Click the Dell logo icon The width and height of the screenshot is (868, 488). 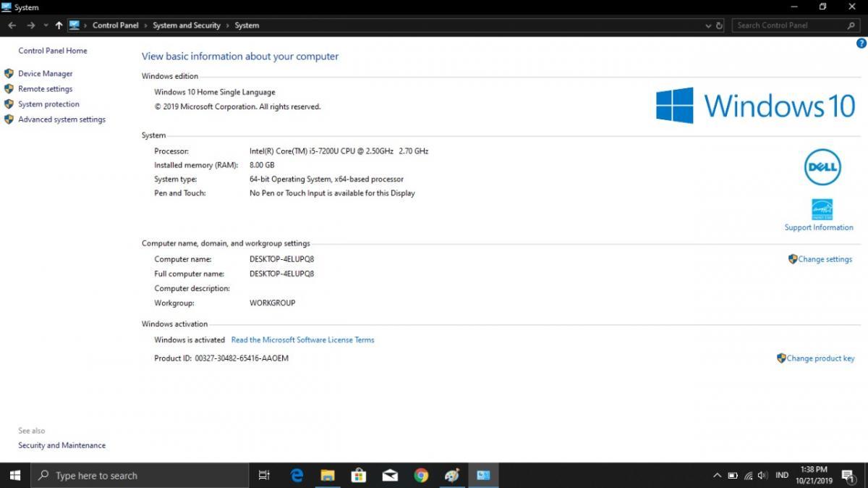(x=822, y=167)
